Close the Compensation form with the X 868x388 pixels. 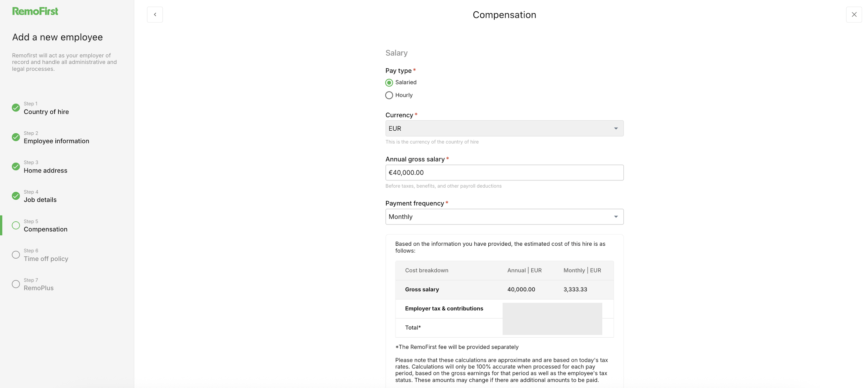(854, 15)
